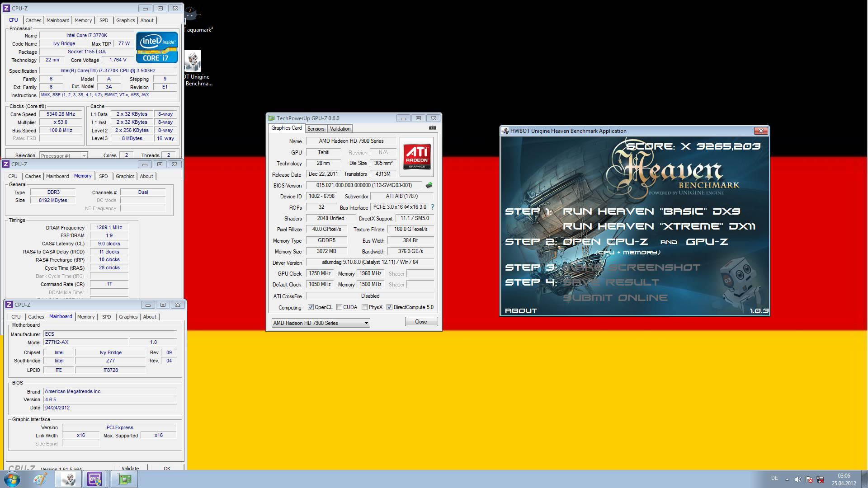The height and width of the screenshot is (488, 868).
Task: Click the HWBOT Heaven window title bar icon
Action: click(x=505, y=131)
